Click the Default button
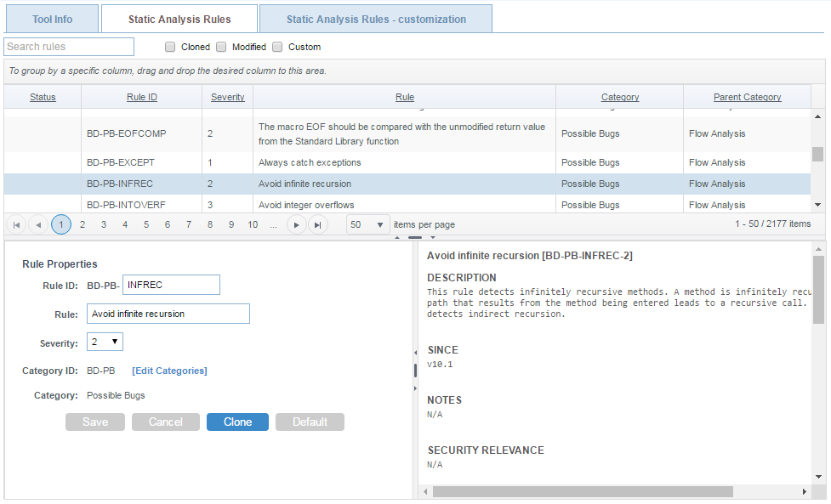This screenshot has width=831, height=504. pos(310,422)
